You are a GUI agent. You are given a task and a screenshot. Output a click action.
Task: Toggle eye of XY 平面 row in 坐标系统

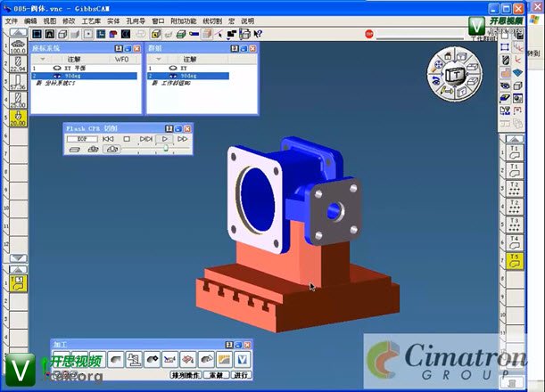pos(57,68)
